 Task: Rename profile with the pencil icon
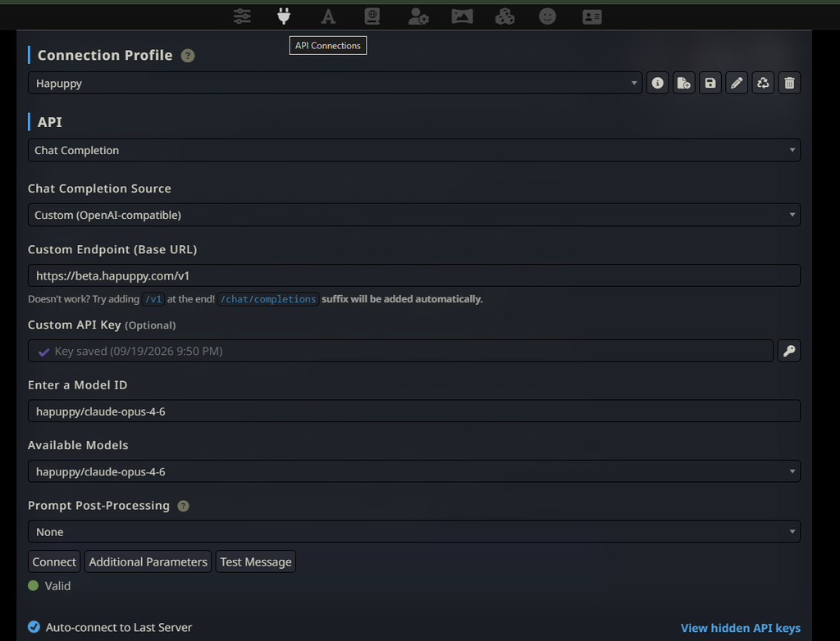click(x=737, y=83)
